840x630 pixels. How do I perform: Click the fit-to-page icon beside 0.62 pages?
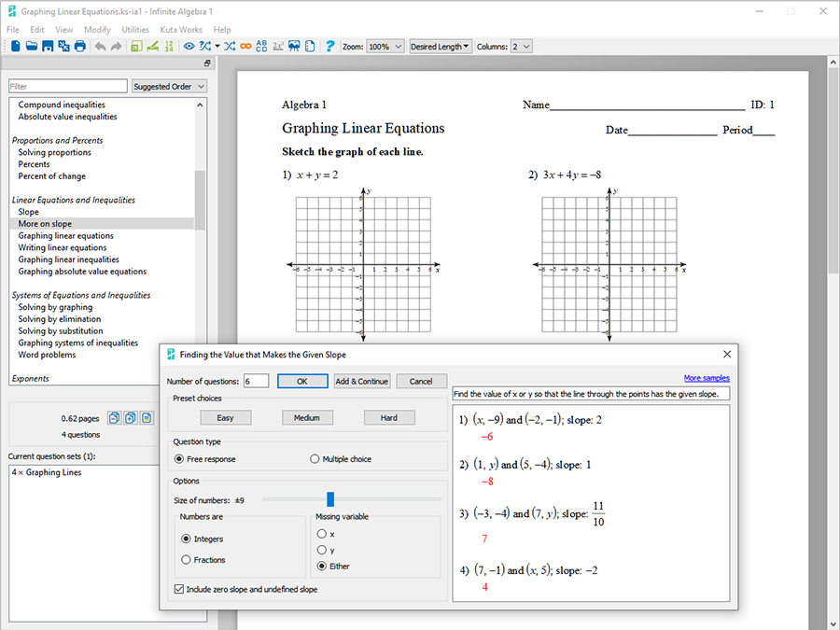147,418
